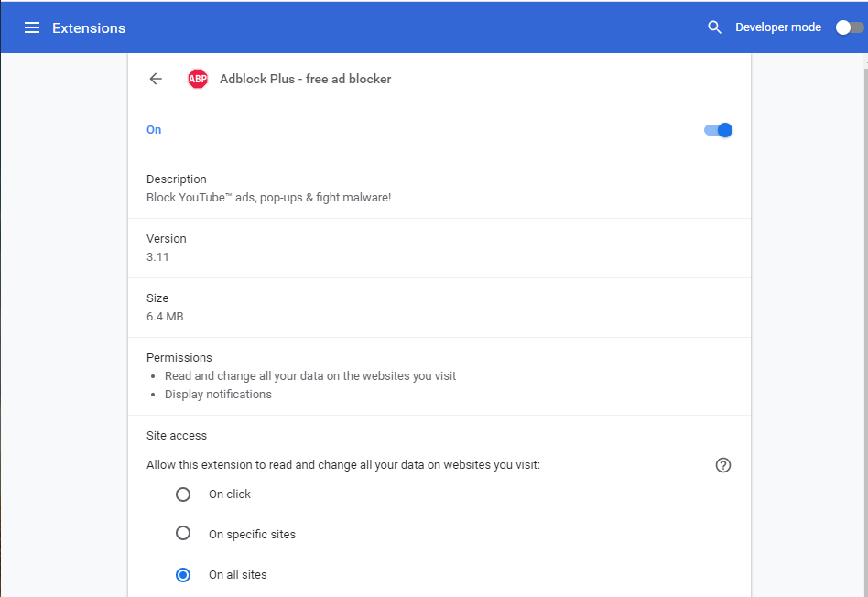Select the On click radio option
This screenshot has width=868, height=597.
click(x=183, y=494)
